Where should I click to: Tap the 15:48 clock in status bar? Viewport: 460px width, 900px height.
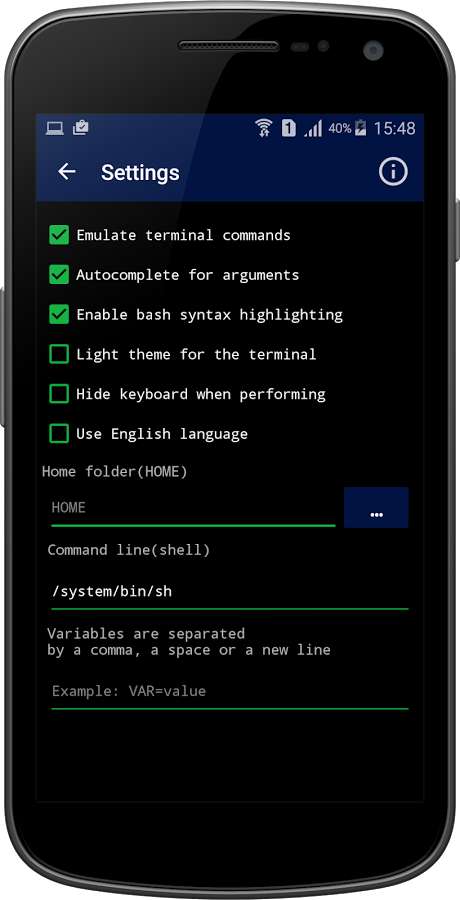click(x=395, y=128)
